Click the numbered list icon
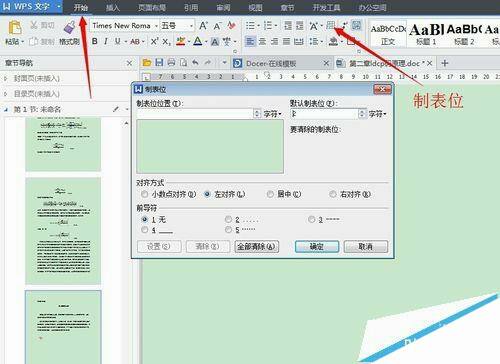The image size is (500, 364). 268,26
